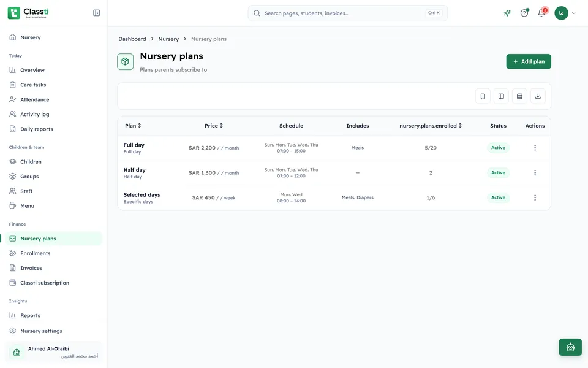Viewport: 588px width, 368px height.
Task: Sort table by Price column
Action: pos(214,126)
